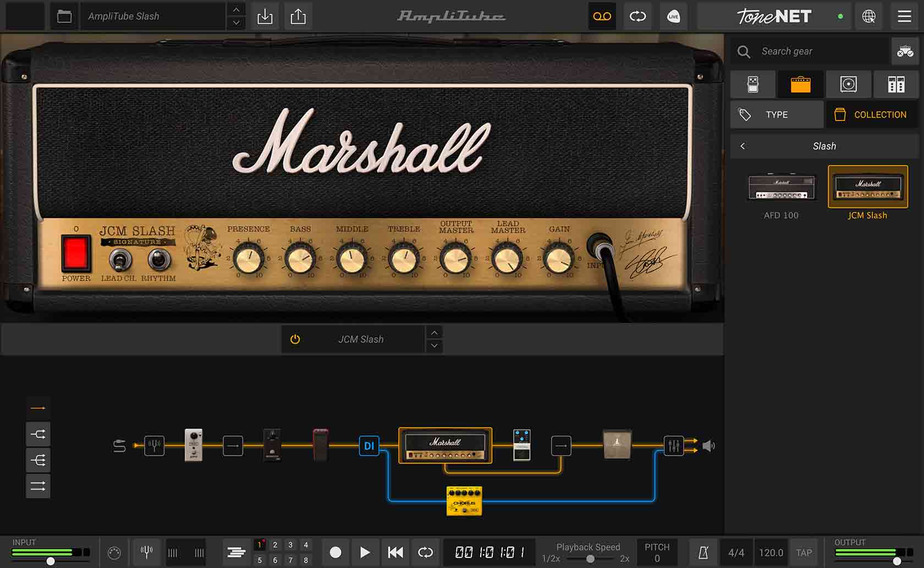Viewport: 924px width, 568px height.
Task: Click the input source icon in chain
Action: 119,446
